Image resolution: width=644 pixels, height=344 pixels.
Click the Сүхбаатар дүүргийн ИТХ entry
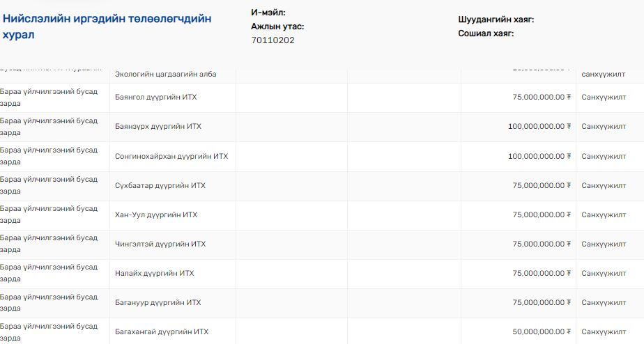160,186
